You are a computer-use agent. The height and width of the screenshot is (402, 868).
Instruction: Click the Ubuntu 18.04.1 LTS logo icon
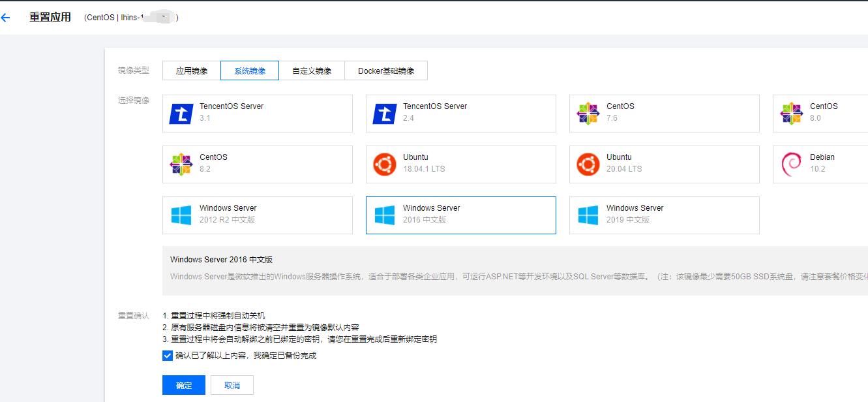[385, 164]
